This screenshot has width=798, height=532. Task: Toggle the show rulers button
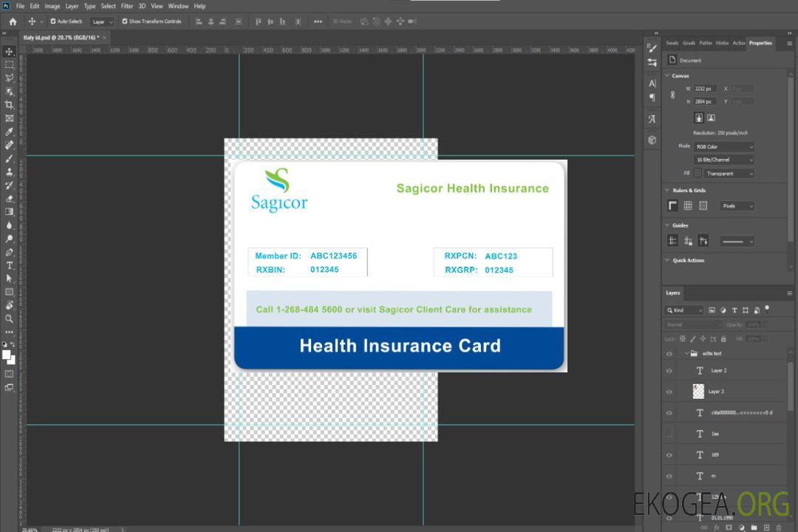(673, 205)
